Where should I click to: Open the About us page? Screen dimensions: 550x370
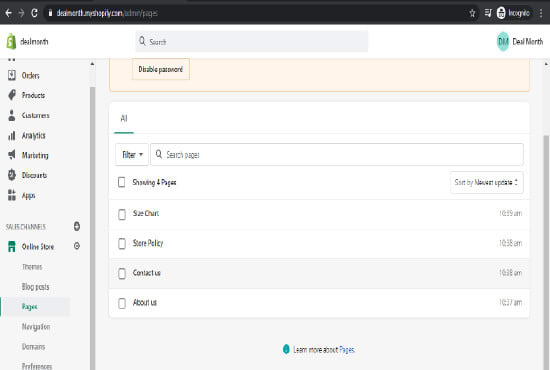point(145,302)
